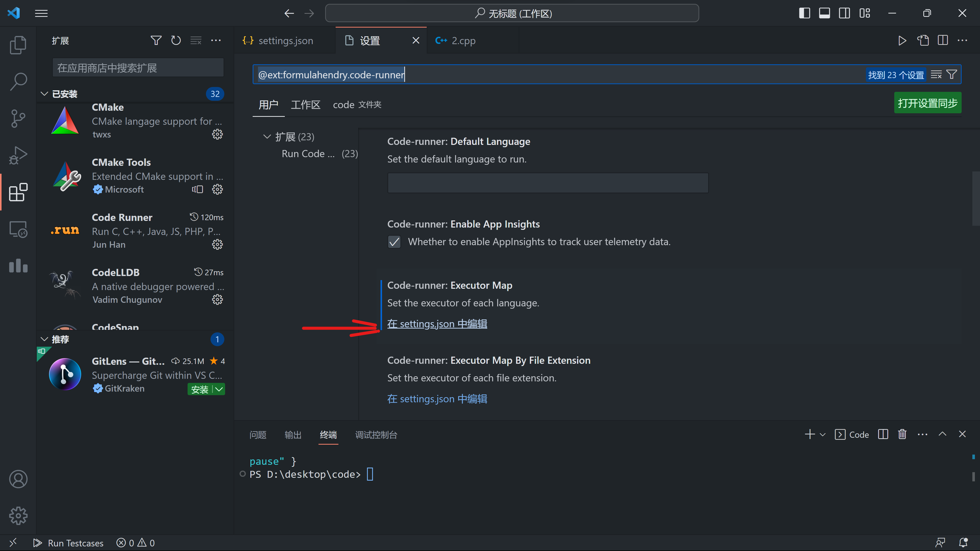Open the bar chart activity icon
This screenshot has height=551, width=980.
tap(18, 266)
